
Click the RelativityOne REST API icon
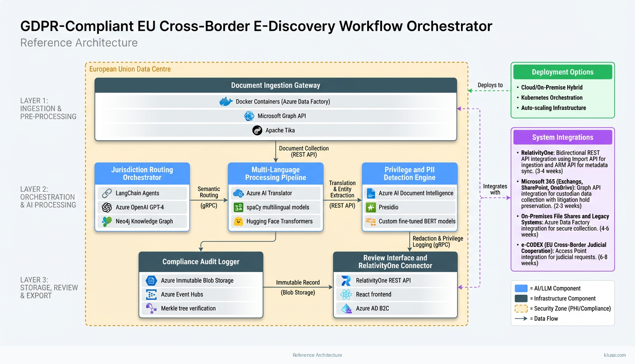pyautogui.click(x=346, y=280)
